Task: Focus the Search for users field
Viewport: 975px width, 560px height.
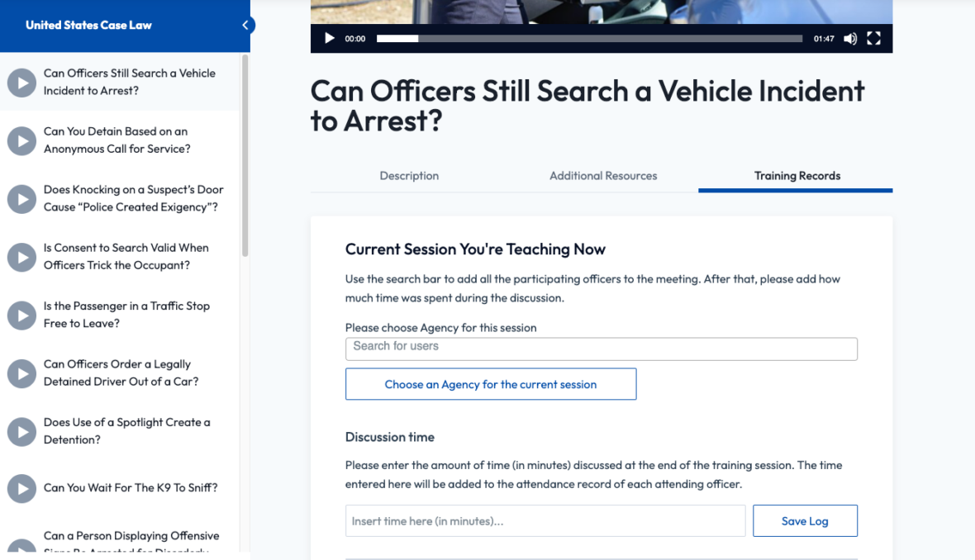Action: click(x=601, y=348)
